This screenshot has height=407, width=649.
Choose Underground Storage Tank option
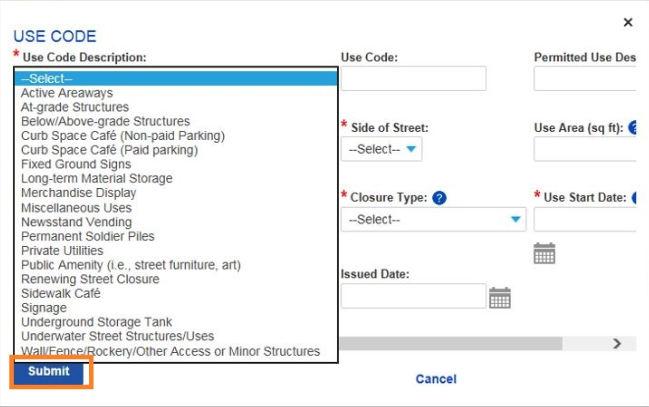pos(96,322)
